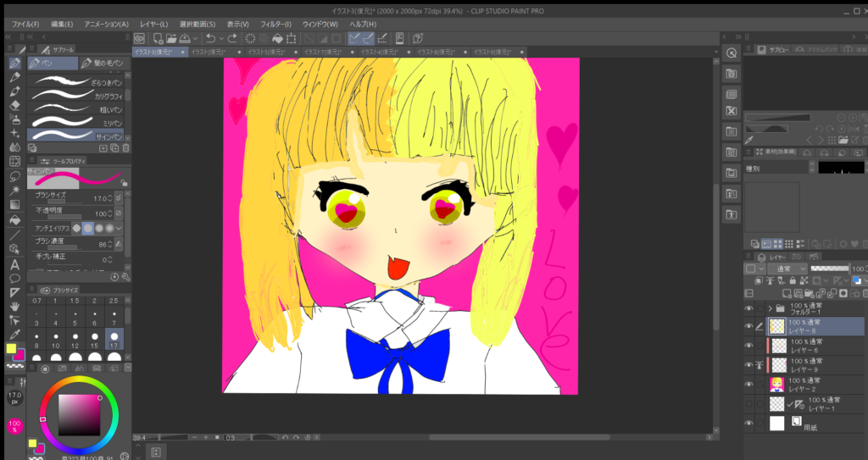Click the CLIP STUDIO TABMATE icon
868x460 pixels.
click(x=399, y=38)
